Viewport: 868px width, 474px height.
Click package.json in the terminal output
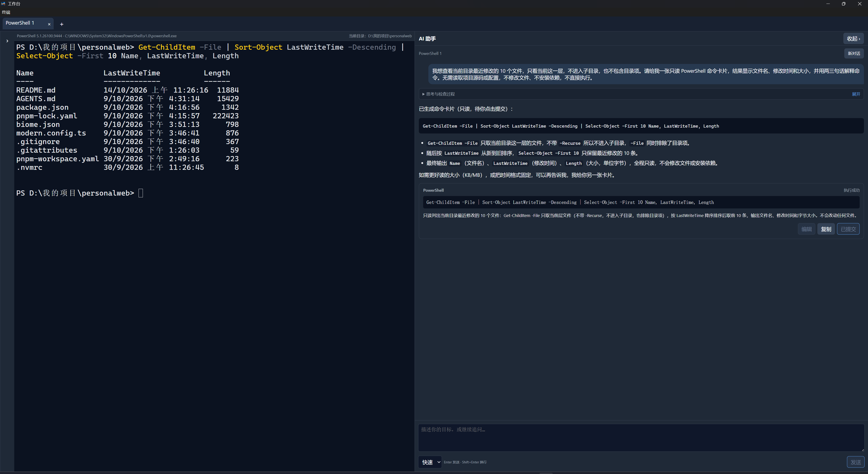(42, 107)
